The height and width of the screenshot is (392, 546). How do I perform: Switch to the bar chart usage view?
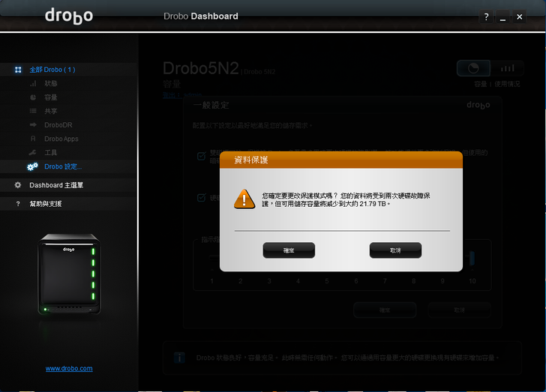507,68
